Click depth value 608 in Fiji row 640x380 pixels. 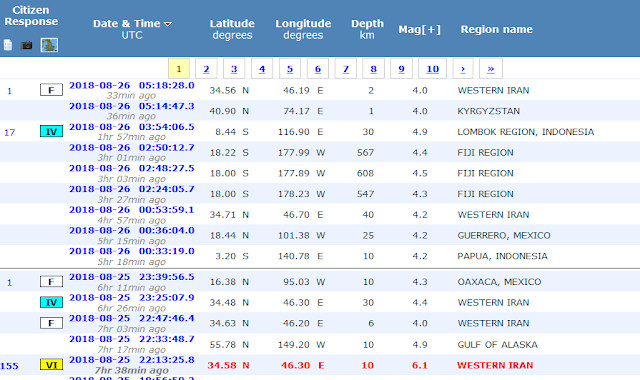(365, 173)
